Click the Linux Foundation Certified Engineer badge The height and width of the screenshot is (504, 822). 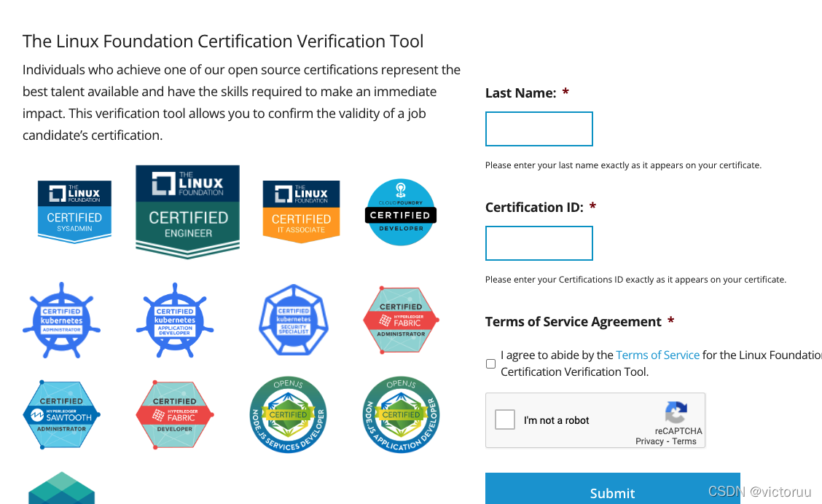pyautogui.click(x=188, y=212)
